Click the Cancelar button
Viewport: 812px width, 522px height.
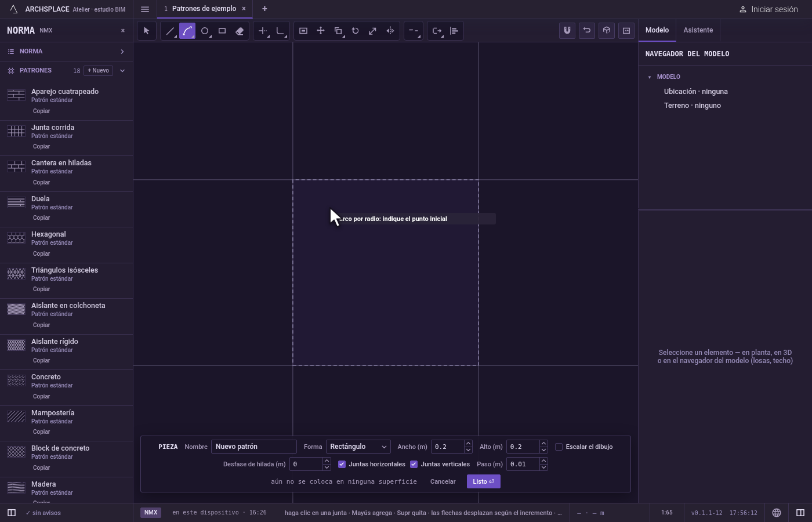443,481
